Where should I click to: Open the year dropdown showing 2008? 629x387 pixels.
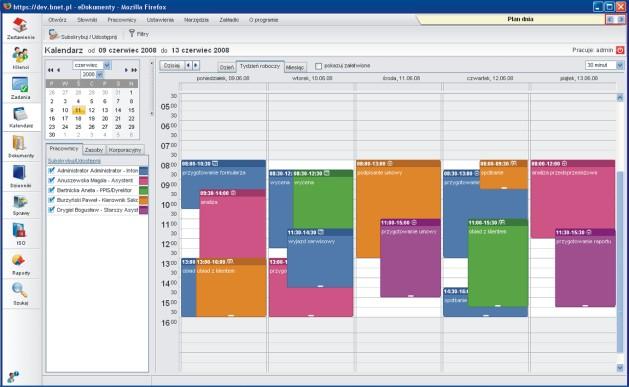100,75
